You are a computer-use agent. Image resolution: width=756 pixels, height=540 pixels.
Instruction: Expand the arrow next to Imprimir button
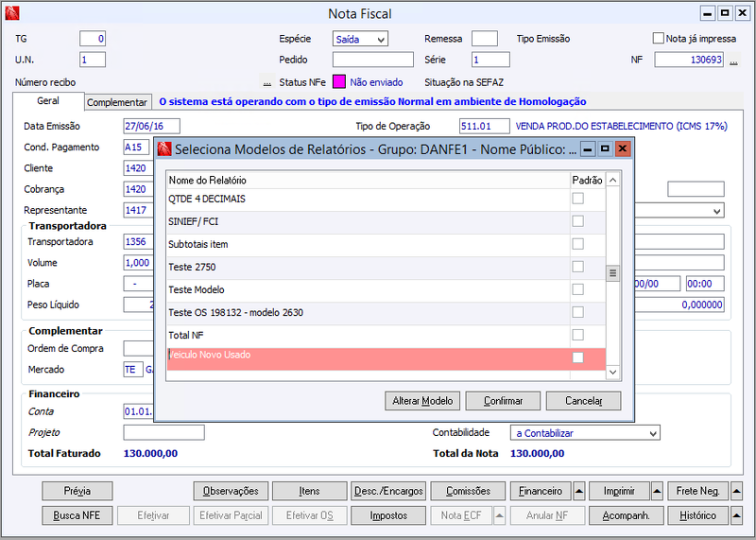pyautogui.click(x=657, y=491)
